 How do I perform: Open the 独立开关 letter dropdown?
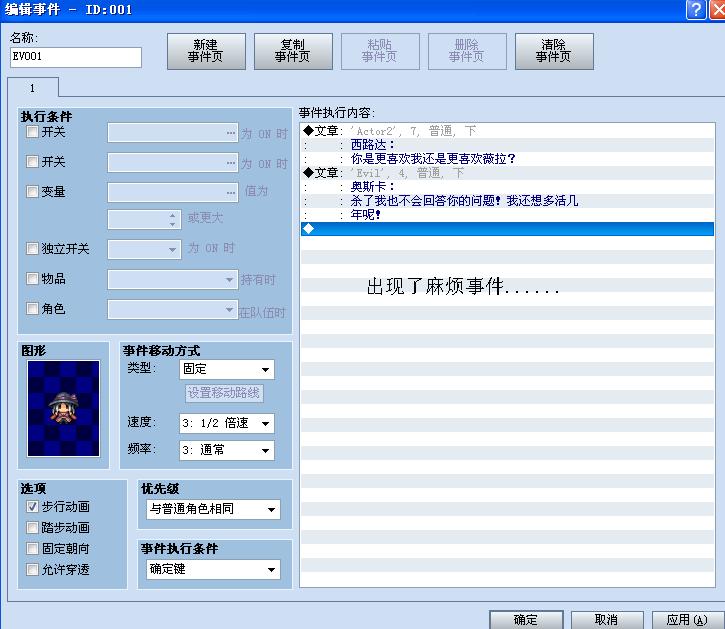coord(144,249)
